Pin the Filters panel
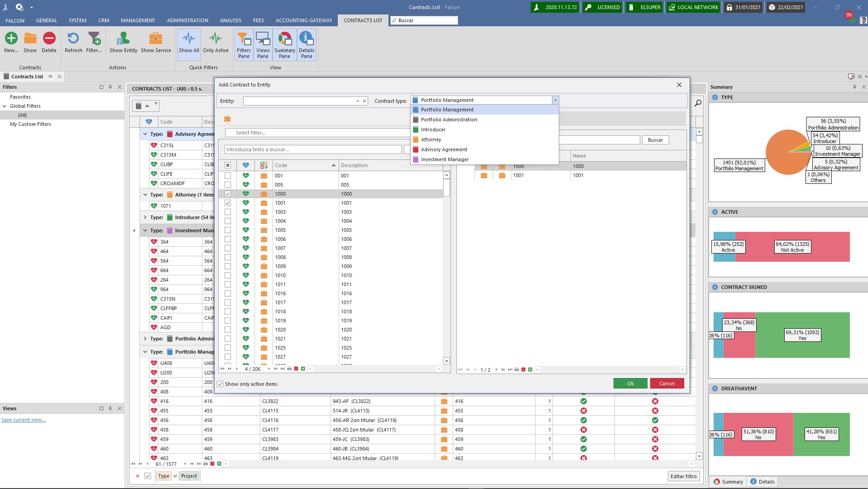The image size is (868, 489). [x=110, y=87]
